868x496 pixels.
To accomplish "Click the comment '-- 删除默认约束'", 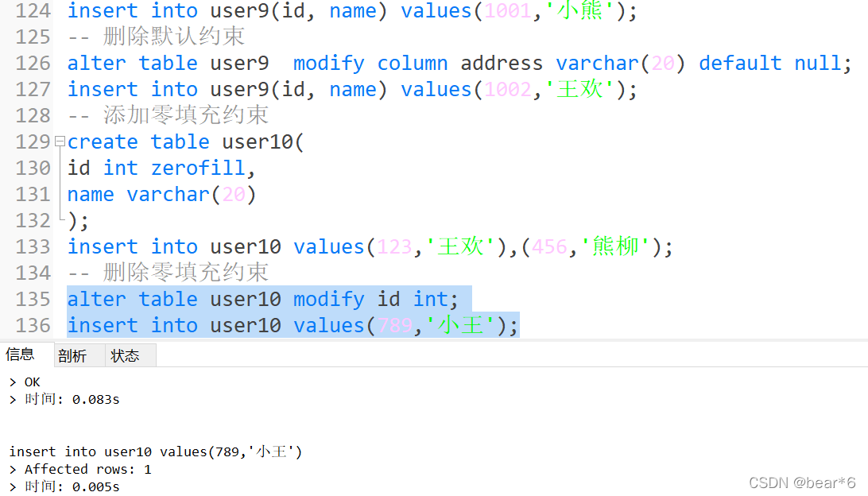I will pyautogui.click(x=156, y=37).
